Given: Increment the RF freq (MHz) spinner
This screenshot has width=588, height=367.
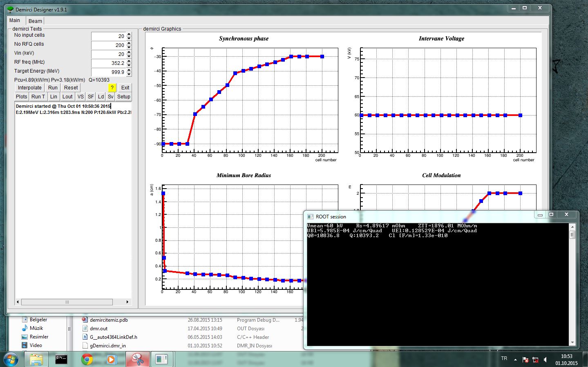Looking at the screenshot, I should pos(129,61).
